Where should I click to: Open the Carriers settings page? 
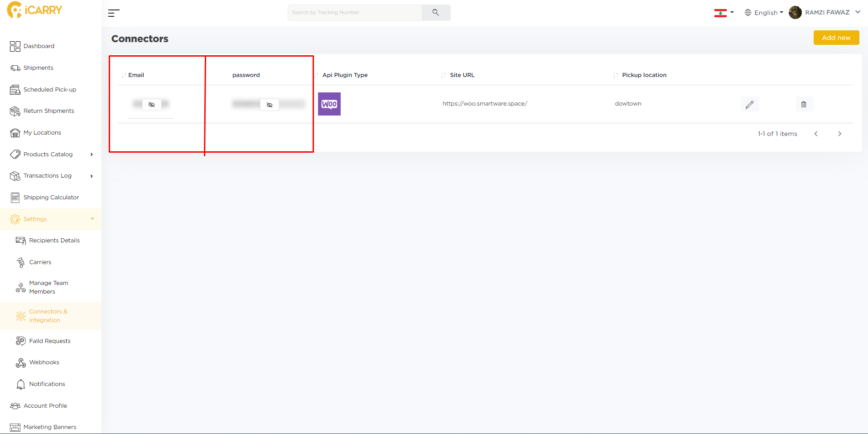(40, 262)
